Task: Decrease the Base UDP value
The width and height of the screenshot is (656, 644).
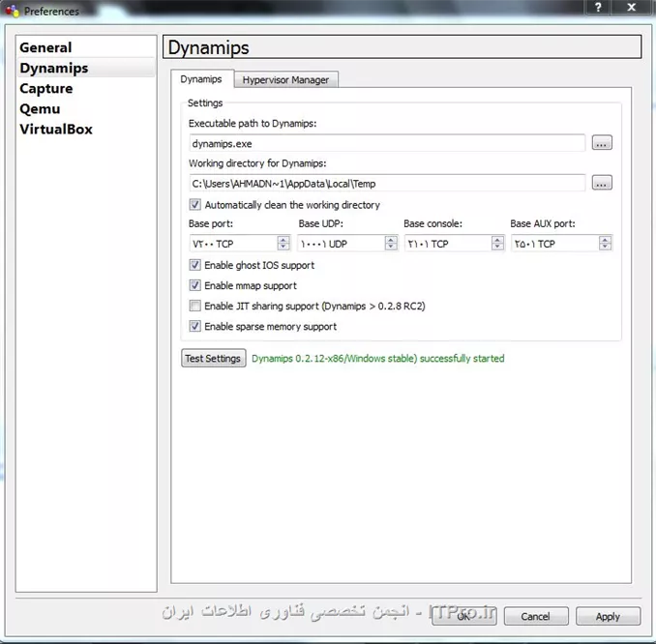Action: (x=391, y=247)
